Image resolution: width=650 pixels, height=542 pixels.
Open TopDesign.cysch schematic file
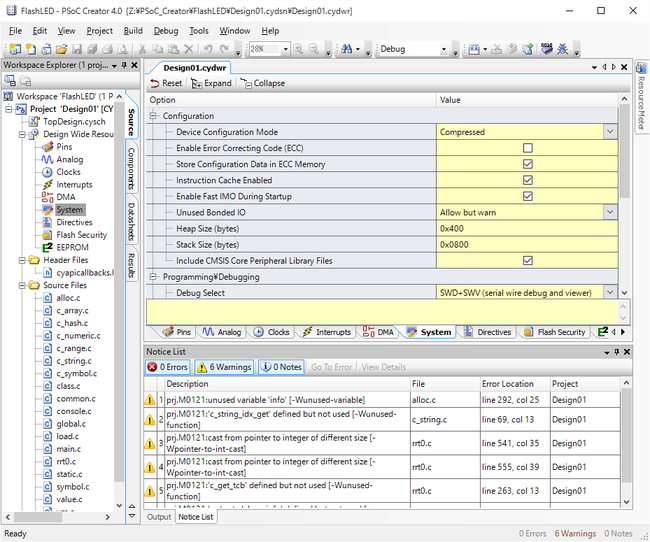click(x=72, y=121)
